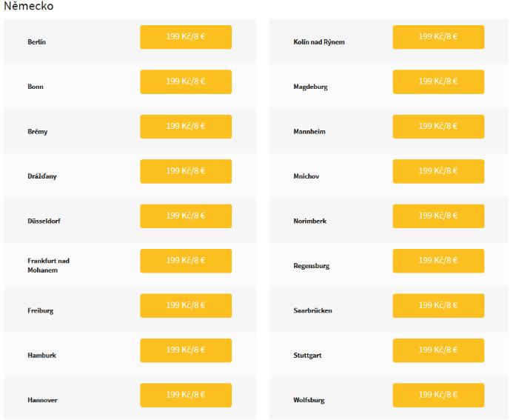513x420 pixels.
Task: Pick the Stuttgart price button
Action: pyautogui.click(x=438, y=350)
